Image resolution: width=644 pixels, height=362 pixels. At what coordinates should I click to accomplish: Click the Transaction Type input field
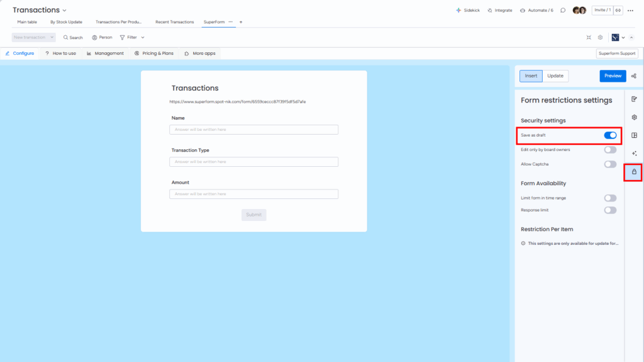[253, 162]
